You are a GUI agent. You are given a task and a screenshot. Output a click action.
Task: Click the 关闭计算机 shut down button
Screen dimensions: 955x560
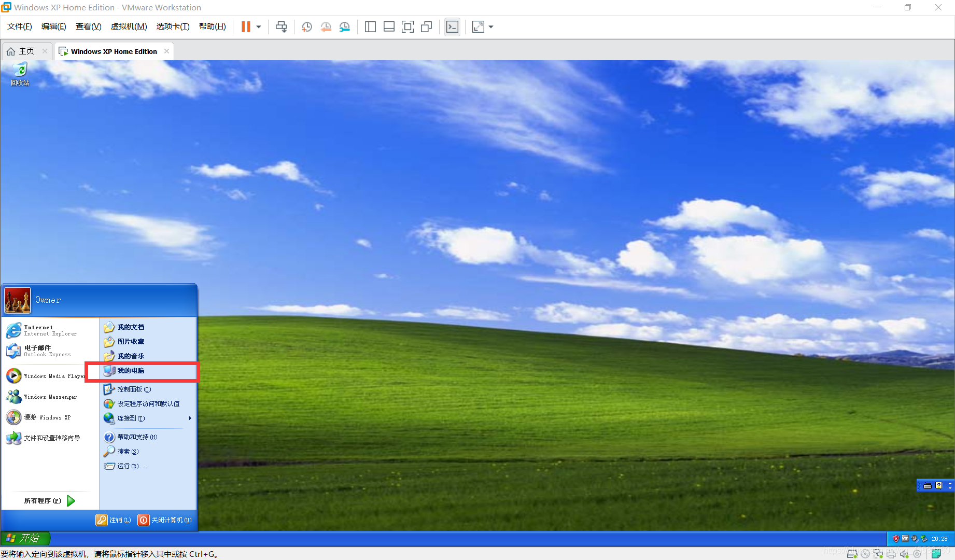tap(165, 520)
